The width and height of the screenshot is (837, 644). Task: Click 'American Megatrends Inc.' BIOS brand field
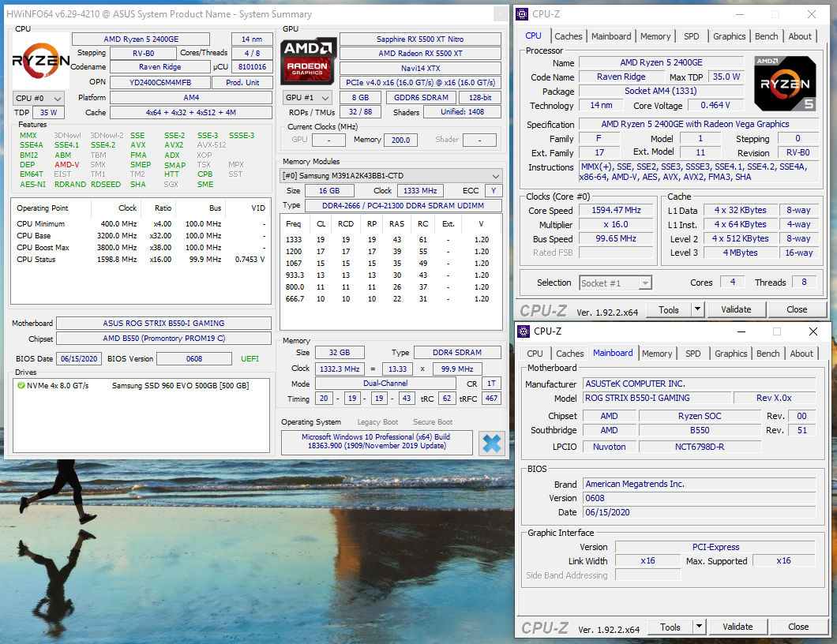(699, 484)
